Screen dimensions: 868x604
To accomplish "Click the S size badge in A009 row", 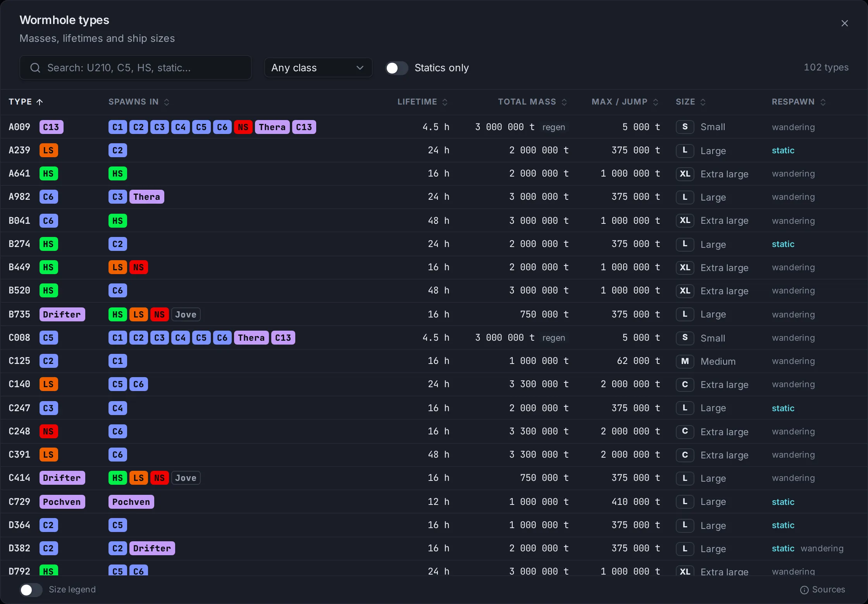I will [685, 127].
